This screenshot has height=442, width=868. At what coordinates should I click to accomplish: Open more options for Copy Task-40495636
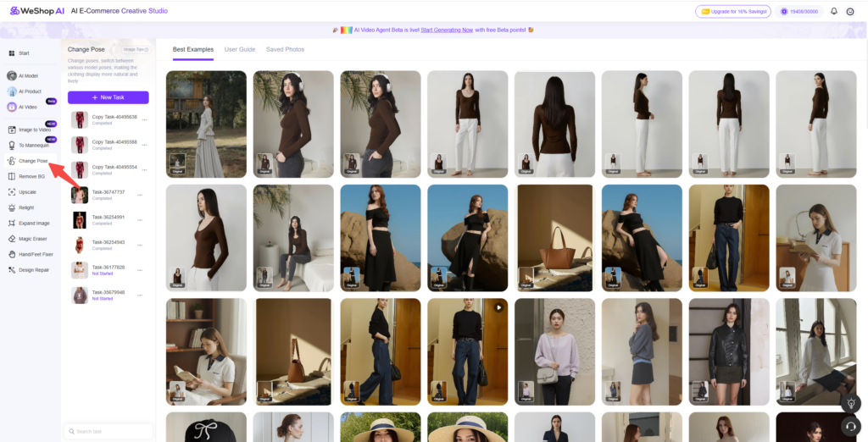(144, 119)
